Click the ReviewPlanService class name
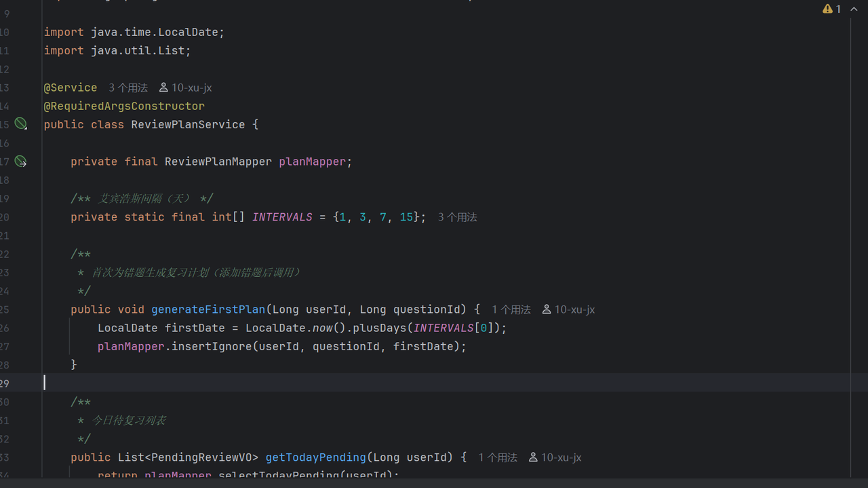Viewport: 868px width, 488px height. click(188, 124)
